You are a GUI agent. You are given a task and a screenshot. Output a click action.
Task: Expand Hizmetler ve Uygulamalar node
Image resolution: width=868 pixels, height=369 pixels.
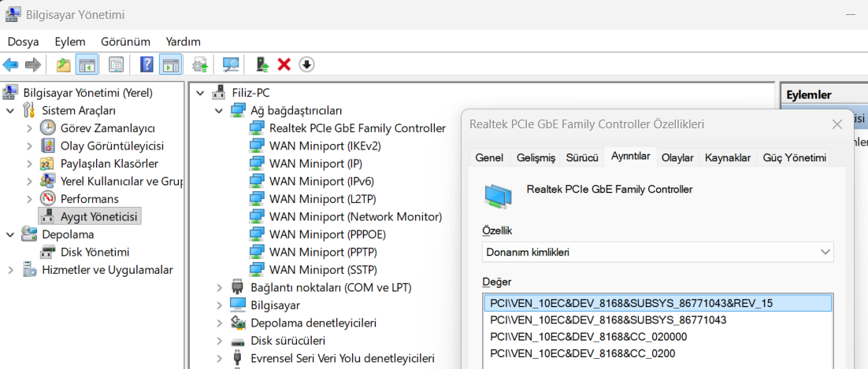click(x=10, y=270)
